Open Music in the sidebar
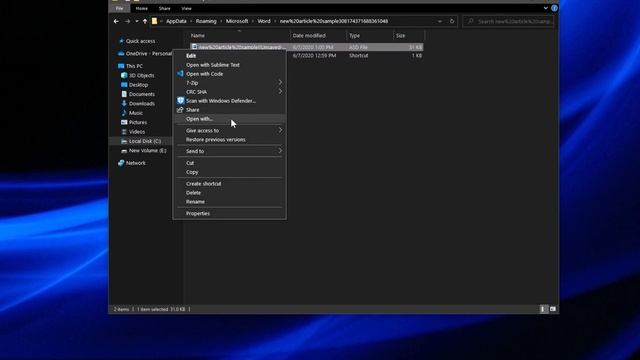Image resolution: width=640 pixels, height=360 pixels. (136, 113)
